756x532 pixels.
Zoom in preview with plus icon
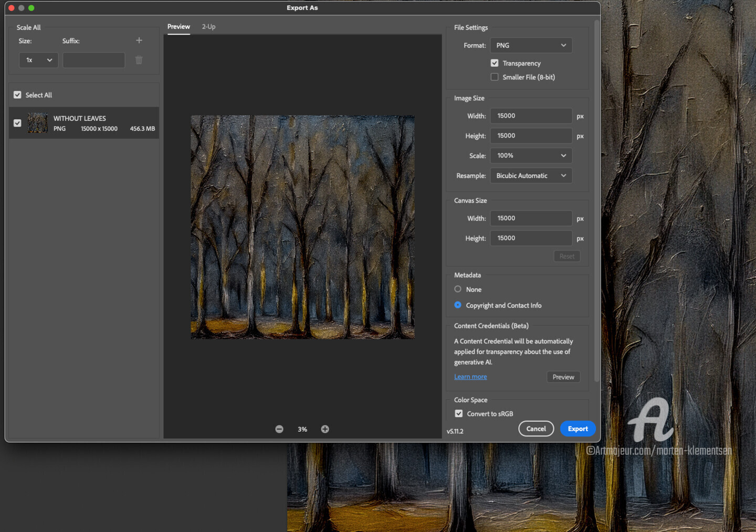click(x=325, y=429)
